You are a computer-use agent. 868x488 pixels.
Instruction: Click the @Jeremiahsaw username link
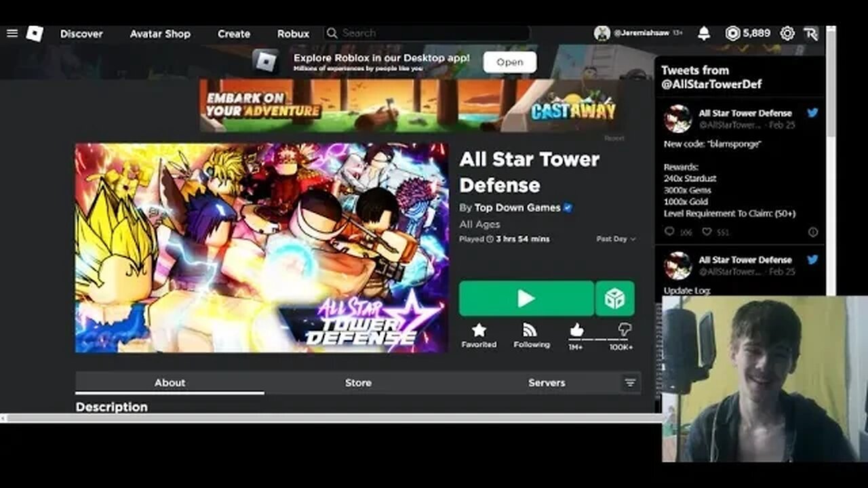[x=642, y=33]
